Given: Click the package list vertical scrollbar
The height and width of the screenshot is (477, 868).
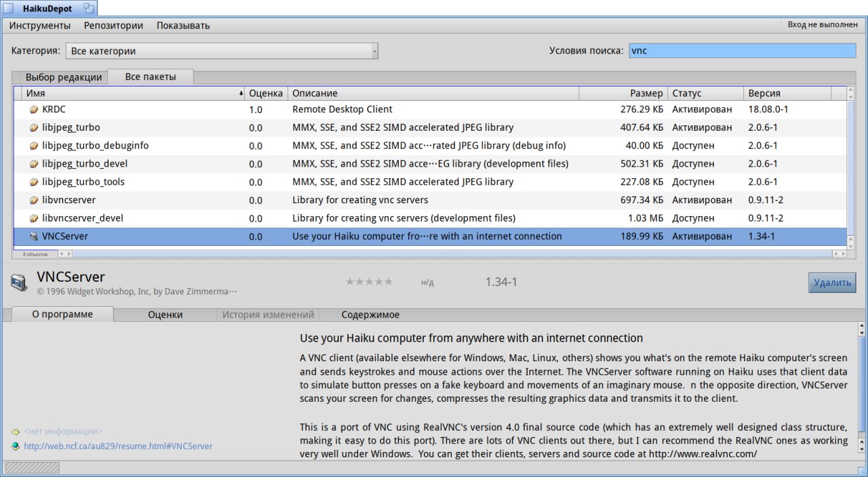Looking at the screenshot, I should [x=851, y=167].
